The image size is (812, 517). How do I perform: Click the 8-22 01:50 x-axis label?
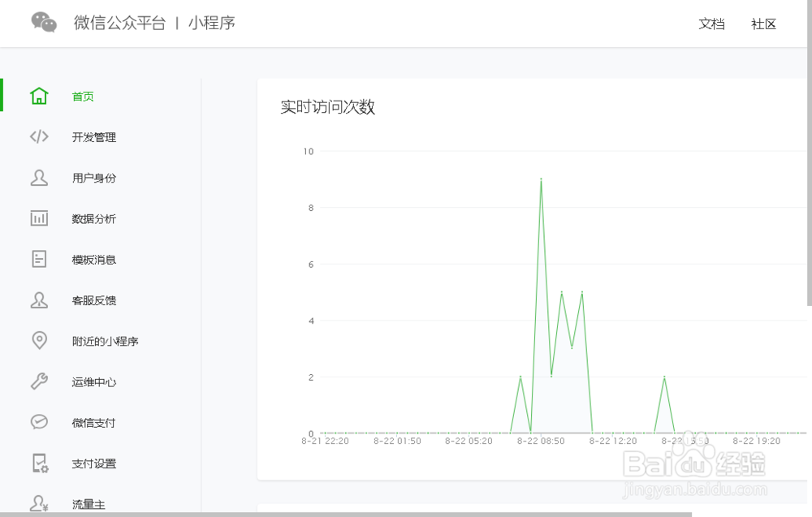(397, 441)
